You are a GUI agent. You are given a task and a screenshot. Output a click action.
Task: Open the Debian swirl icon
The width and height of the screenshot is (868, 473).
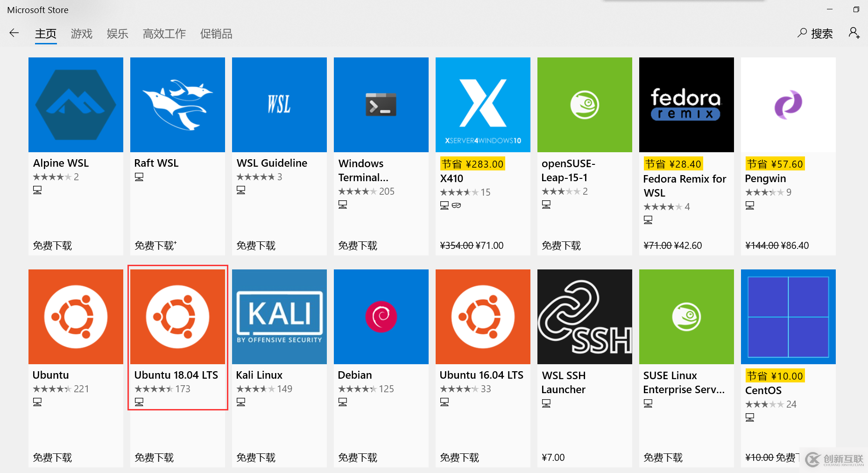coord(381,317)
